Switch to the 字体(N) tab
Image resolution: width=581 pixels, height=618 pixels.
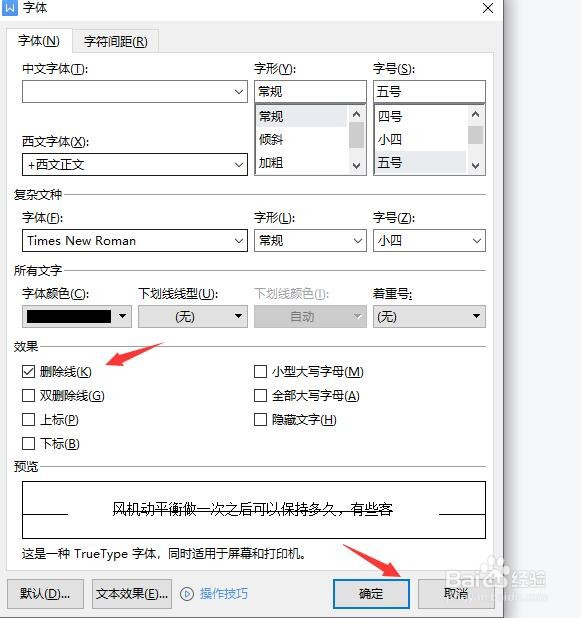(39, 41)
